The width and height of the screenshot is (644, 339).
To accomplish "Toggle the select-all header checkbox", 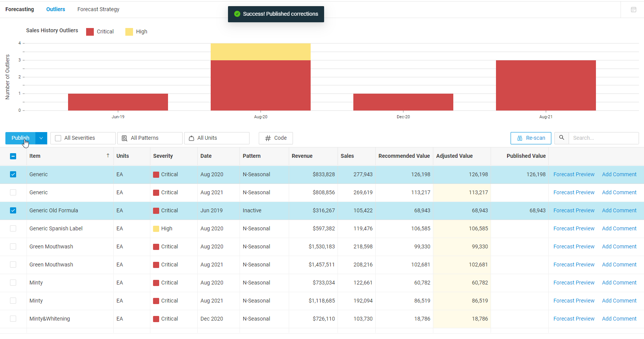I will pos(13,156).
